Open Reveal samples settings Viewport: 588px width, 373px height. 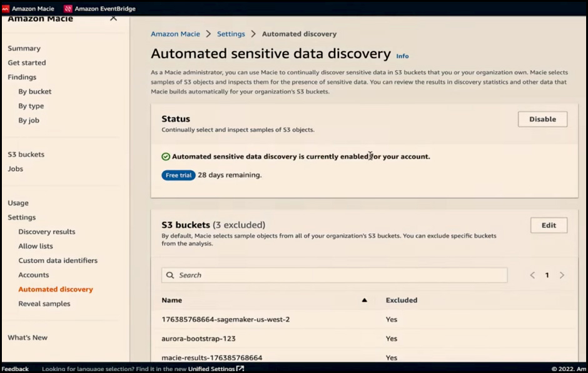[44, 304]
